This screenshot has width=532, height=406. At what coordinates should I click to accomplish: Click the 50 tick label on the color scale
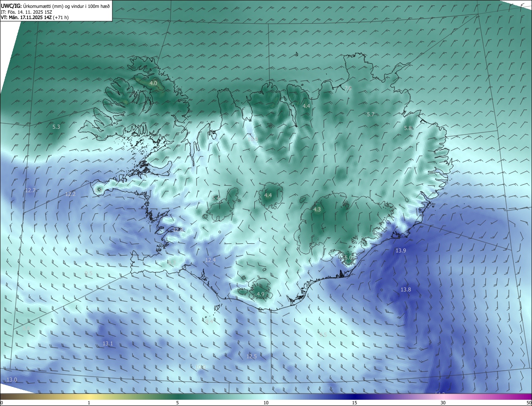(x=528, y=403)
